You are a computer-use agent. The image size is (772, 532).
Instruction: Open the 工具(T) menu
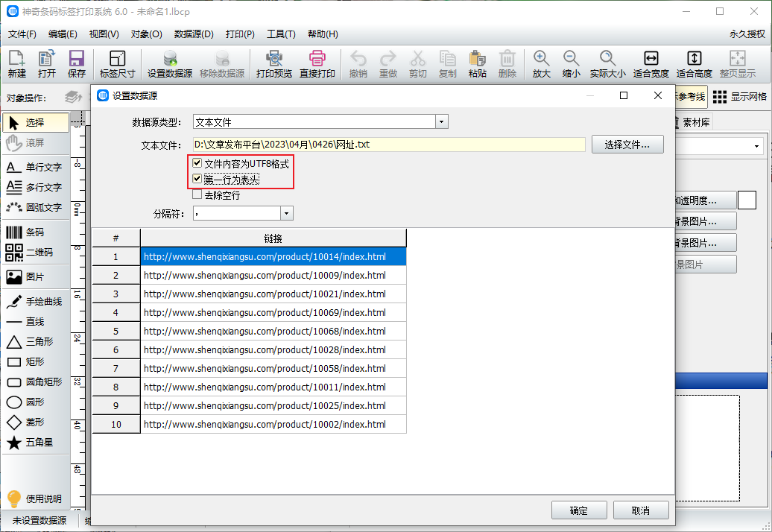(x=281, y=34)
